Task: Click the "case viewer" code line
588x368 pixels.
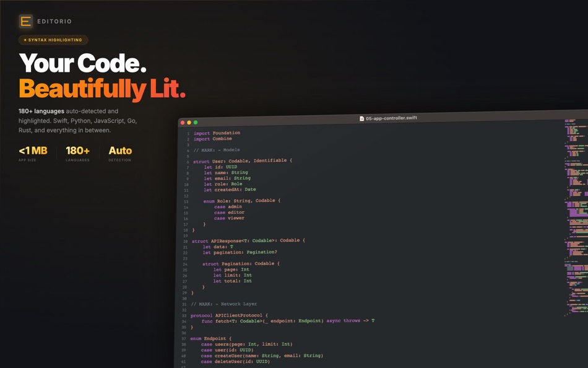Action: pos(229,218)
